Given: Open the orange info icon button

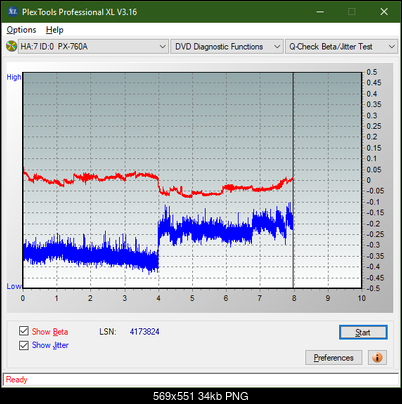Looking at the screenshot, I should [377, 358].
